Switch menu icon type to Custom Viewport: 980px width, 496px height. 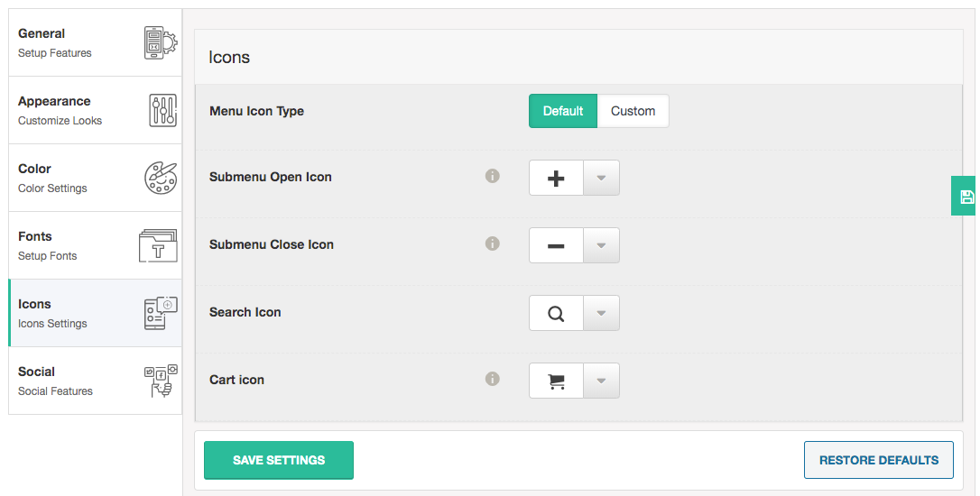point(633,111)
